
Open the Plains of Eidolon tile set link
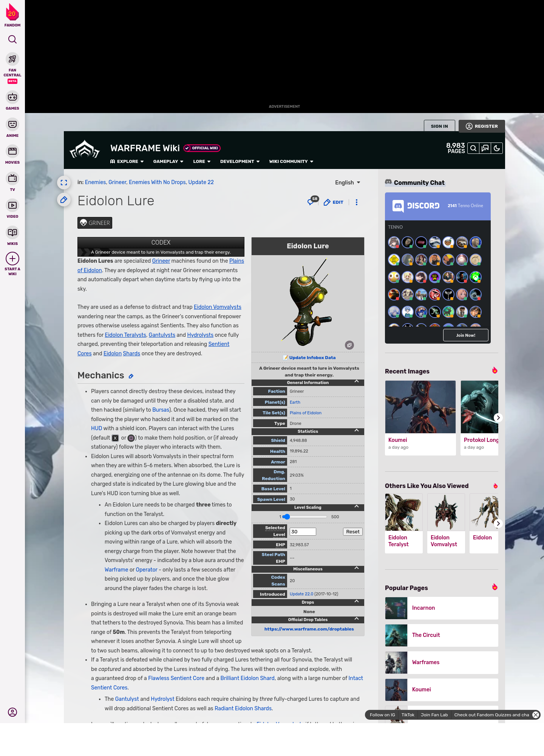(x=306, y=413)
